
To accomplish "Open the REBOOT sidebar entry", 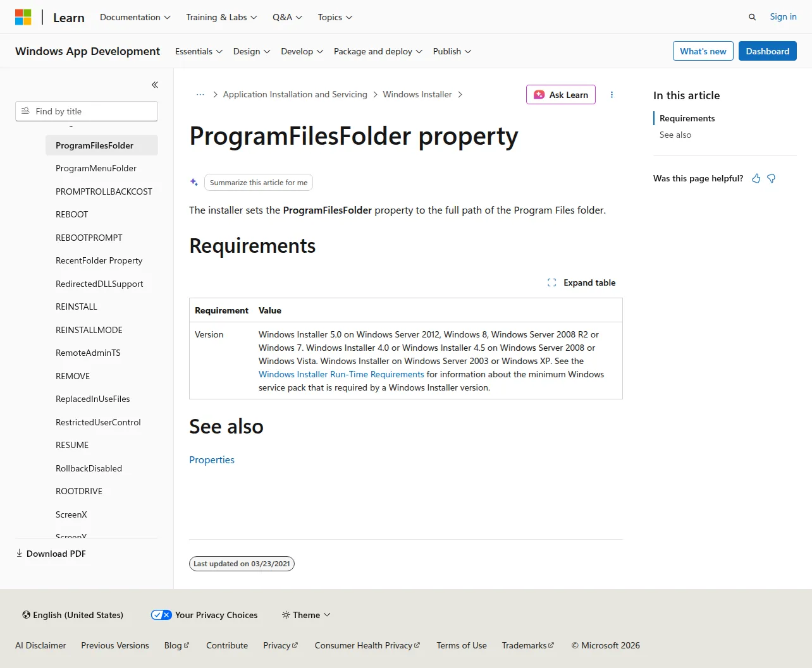I will point(72,214).
